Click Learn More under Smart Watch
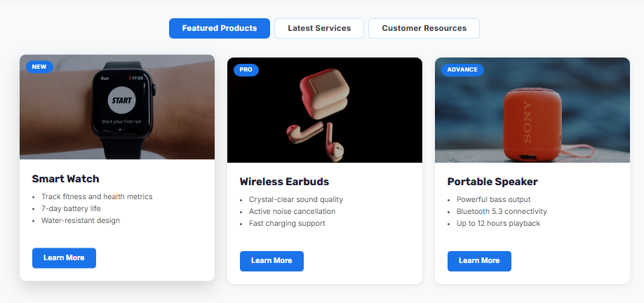Screen dimensions: 644x303 click(64, 258)
